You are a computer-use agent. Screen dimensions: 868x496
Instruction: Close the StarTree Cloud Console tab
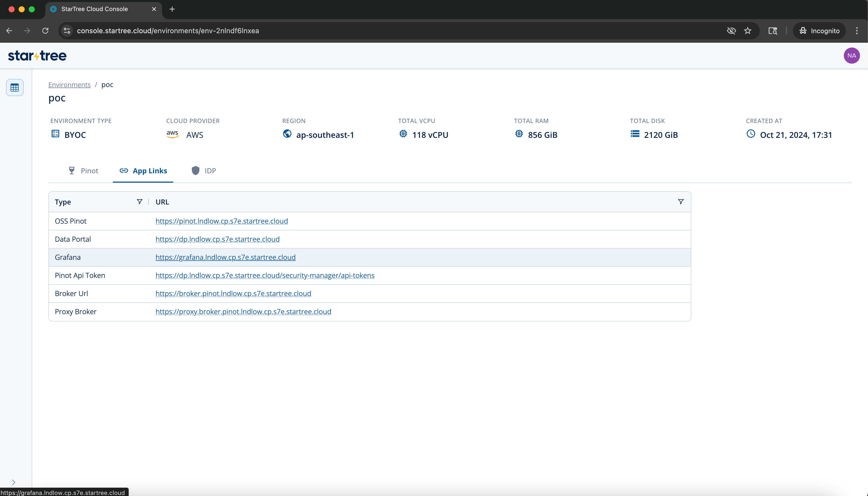[x=154, y=9]
